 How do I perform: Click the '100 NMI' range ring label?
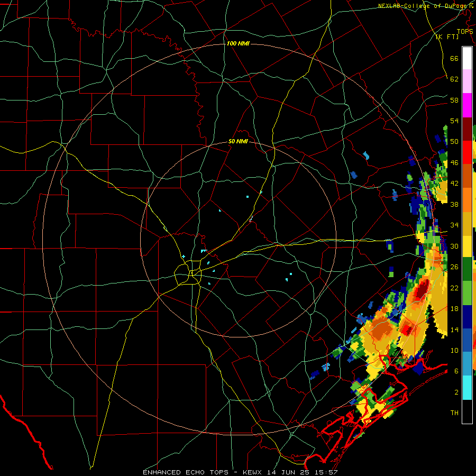pos(238,44)
